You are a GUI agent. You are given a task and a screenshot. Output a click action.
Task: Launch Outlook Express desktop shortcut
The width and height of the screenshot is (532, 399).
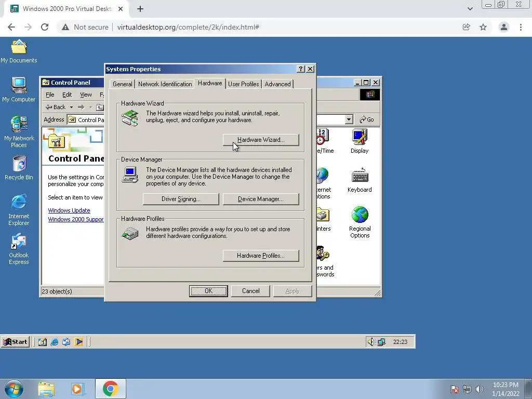[x=19, y=249]
